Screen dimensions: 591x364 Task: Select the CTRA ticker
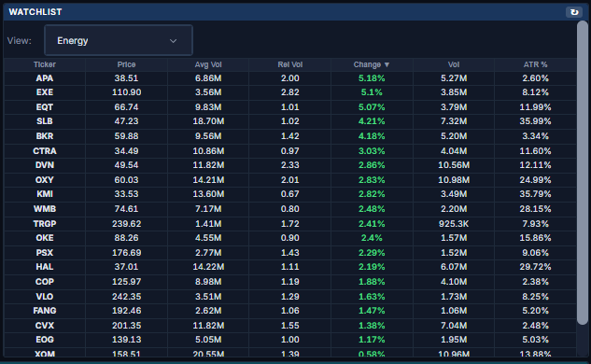coord(45,150)
